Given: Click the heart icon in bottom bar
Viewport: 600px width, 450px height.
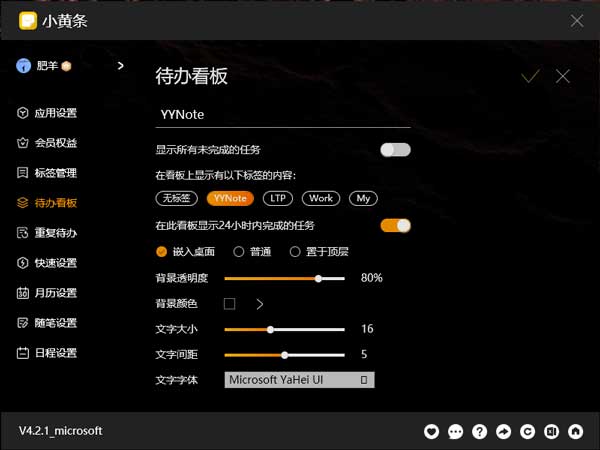Looking at the screenshot, I should (x=431, y=432).
